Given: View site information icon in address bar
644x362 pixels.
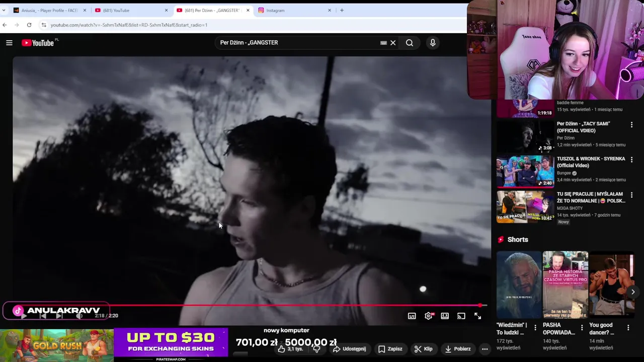Looking at the screenshot, I should pos(44,25).
